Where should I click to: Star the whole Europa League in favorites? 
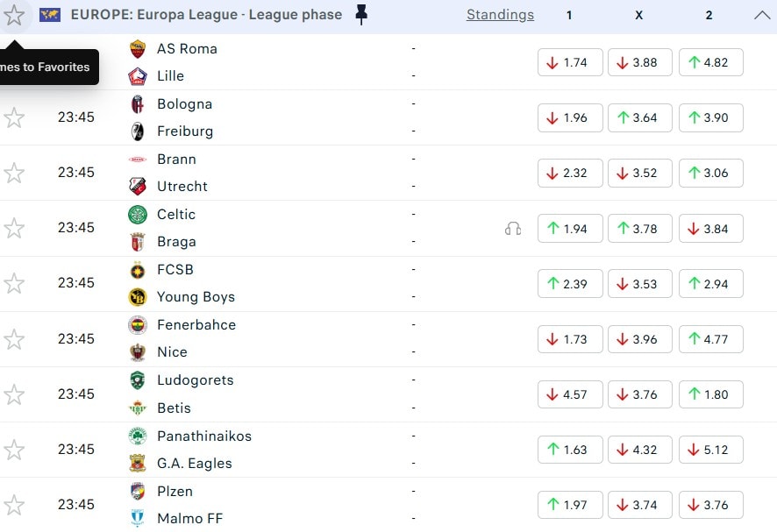click(14, 15)
